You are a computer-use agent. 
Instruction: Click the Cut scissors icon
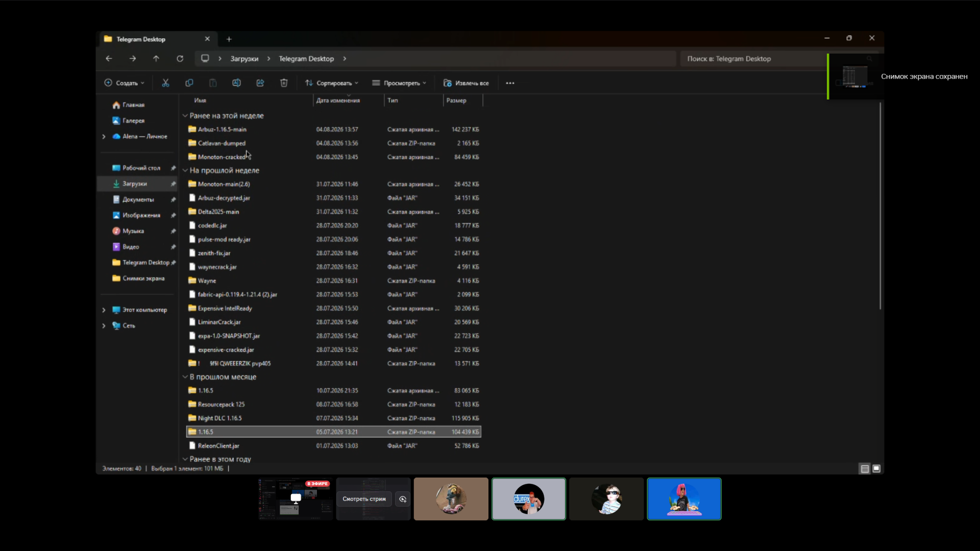tap(165, 83)
